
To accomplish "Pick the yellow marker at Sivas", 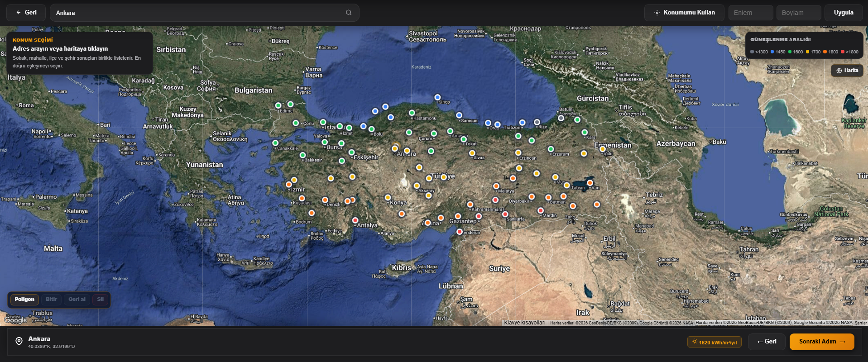I will [x=472, y=153].
